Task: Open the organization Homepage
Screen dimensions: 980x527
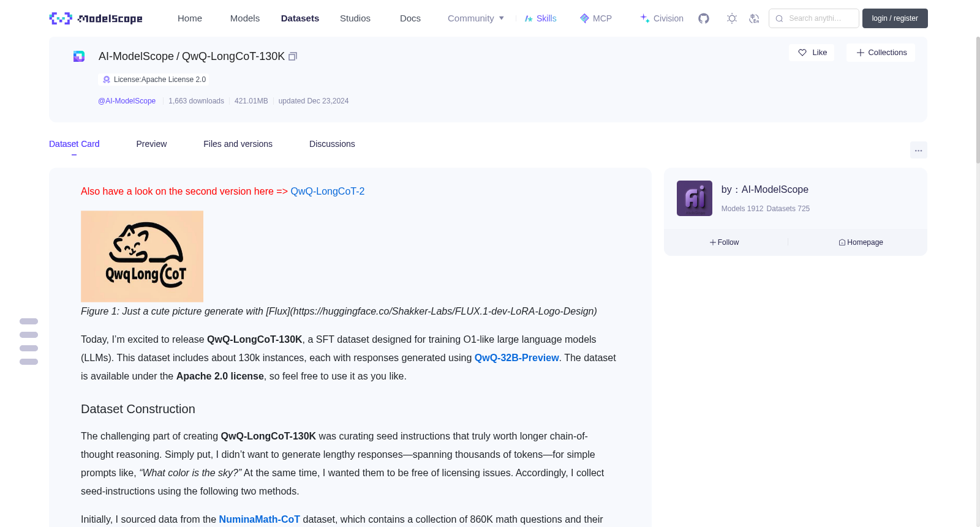Action: (x=861, y=242)
